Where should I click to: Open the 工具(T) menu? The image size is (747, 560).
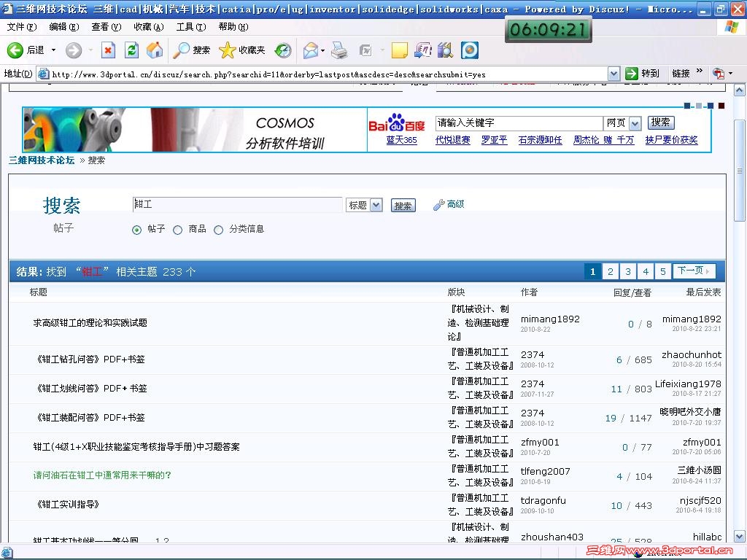click(x=191, y=27)
